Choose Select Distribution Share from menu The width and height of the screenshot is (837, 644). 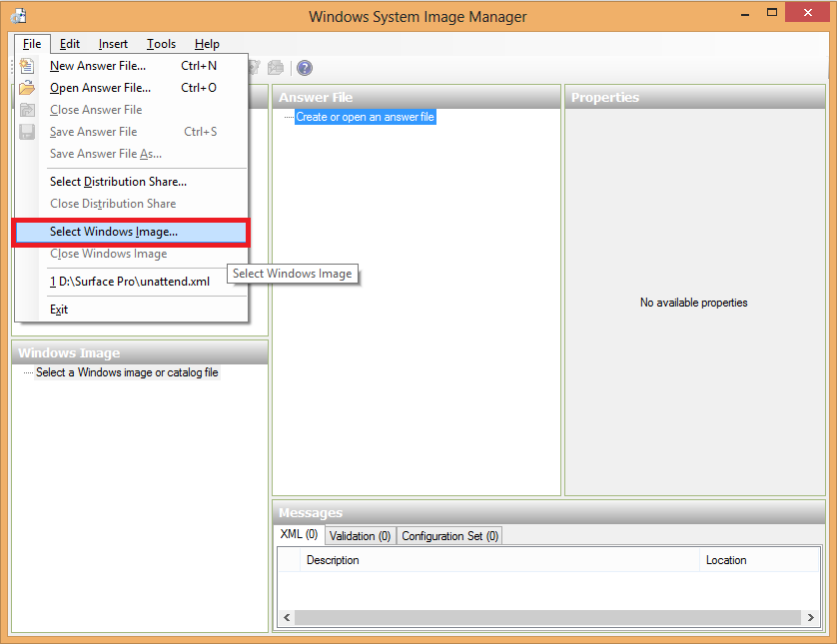point(131,182)
